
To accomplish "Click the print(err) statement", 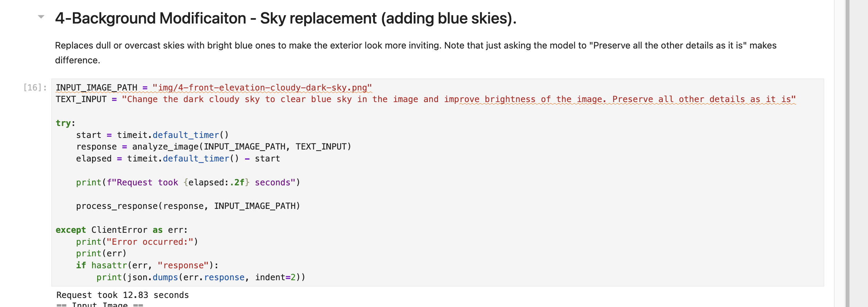I will coord(101,253).
